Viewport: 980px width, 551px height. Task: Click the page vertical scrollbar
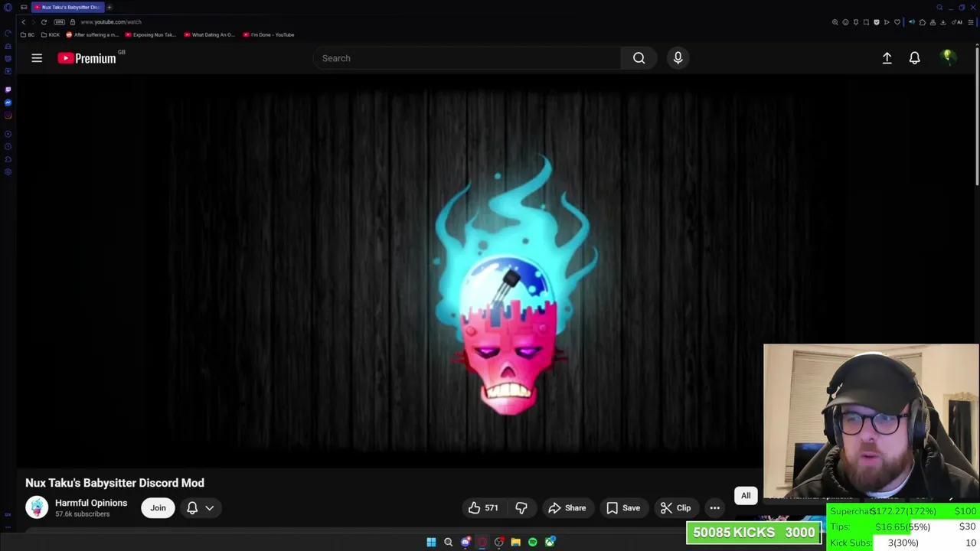pyautogui.click(x=978, y=115)
